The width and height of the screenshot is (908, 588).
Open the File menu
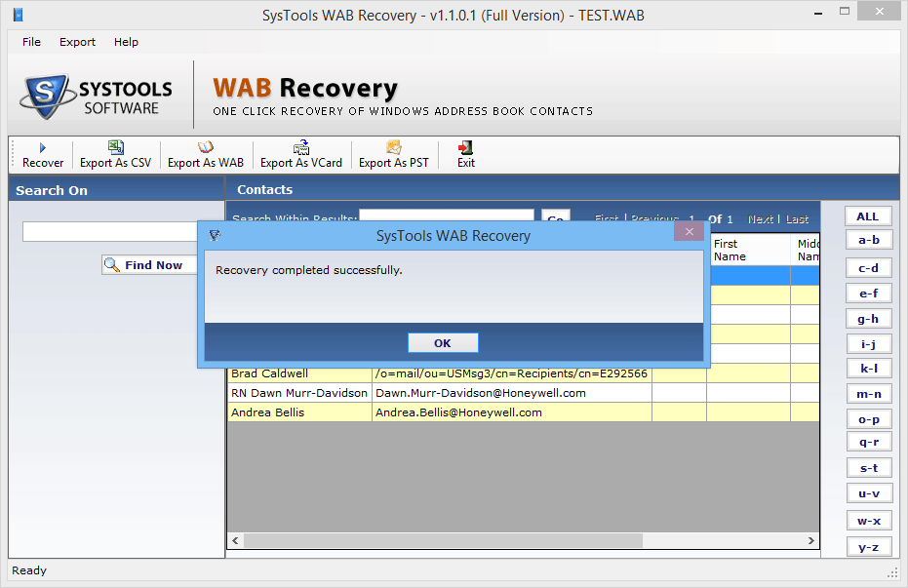tap(31, 42)
